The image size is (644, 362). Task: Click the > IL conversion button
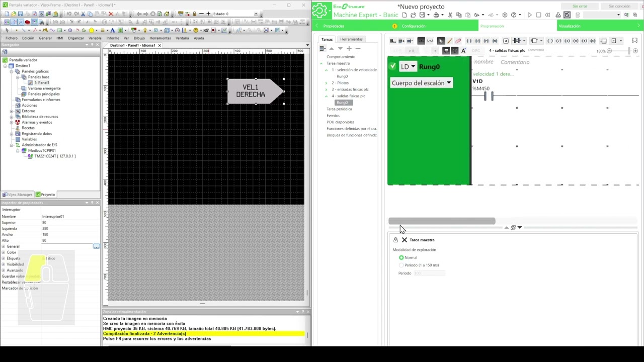tap(413, 51)
